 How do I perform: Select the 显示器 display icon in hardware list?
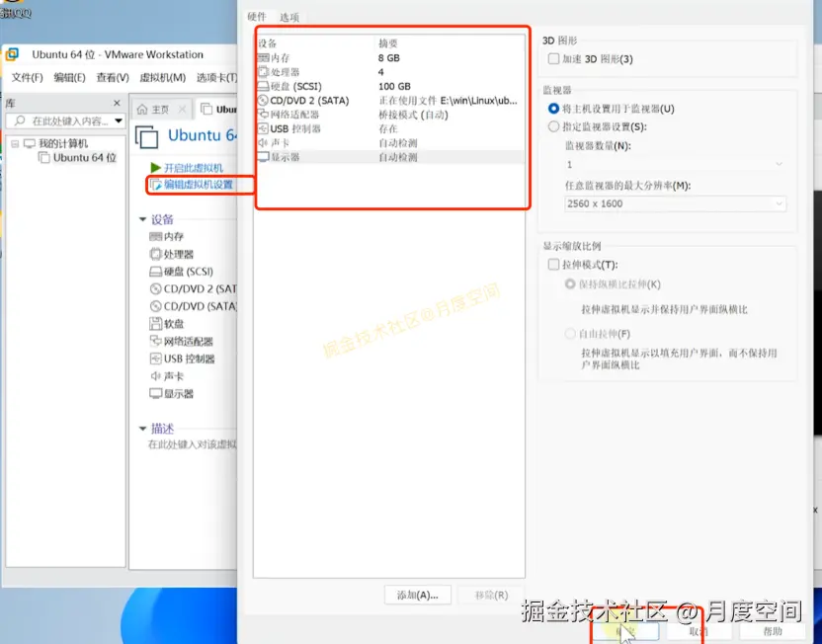tap(264, 157)
